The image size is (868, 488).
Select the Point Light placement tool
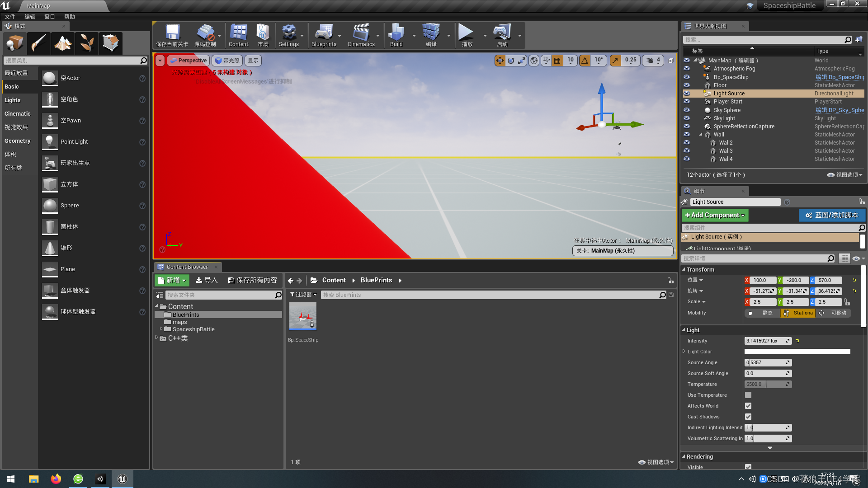pos(75,141)
